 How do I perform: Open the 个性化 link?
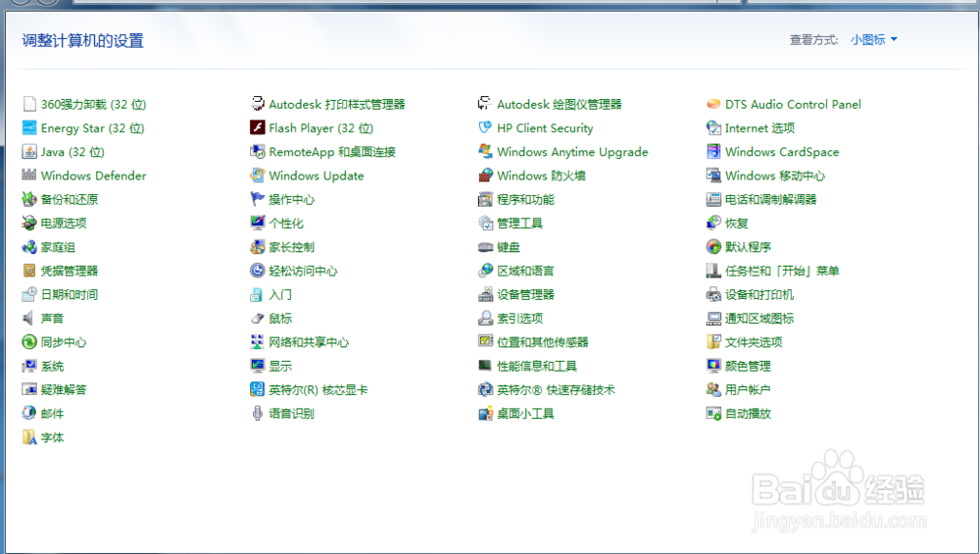click(286, 224)
